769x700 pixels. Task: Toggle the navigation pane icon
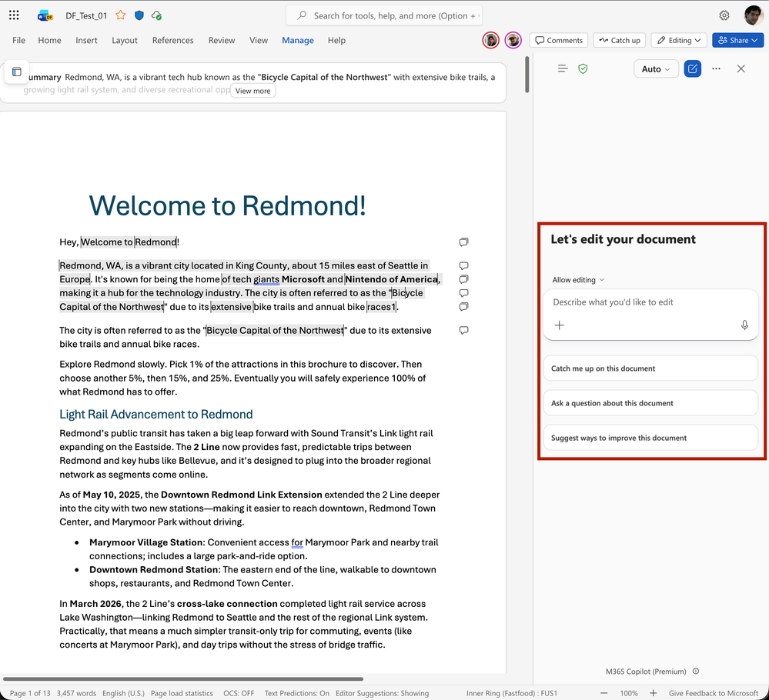[x=17, y=72]
